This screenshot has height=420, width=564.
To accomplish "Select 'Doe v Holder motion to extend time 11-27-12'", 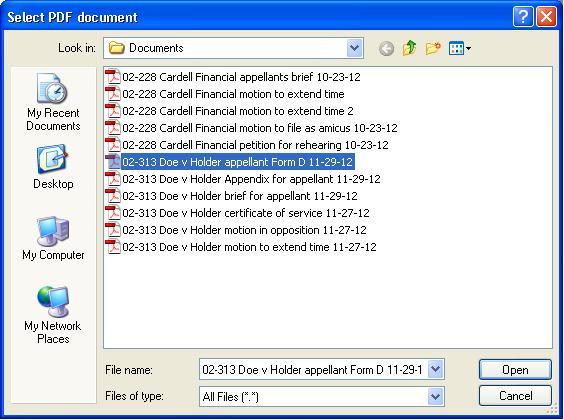I will click(249, 247).
